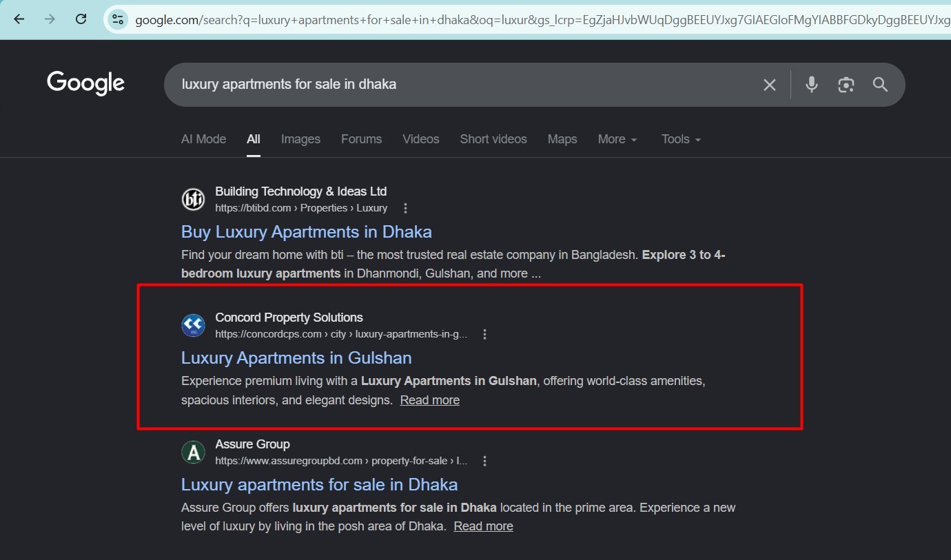This screenshot has height=560, width=951.
Task: Click the Building Technology & Ideas Ltd name
Action: pyautogui.click(x=301, y=191)
